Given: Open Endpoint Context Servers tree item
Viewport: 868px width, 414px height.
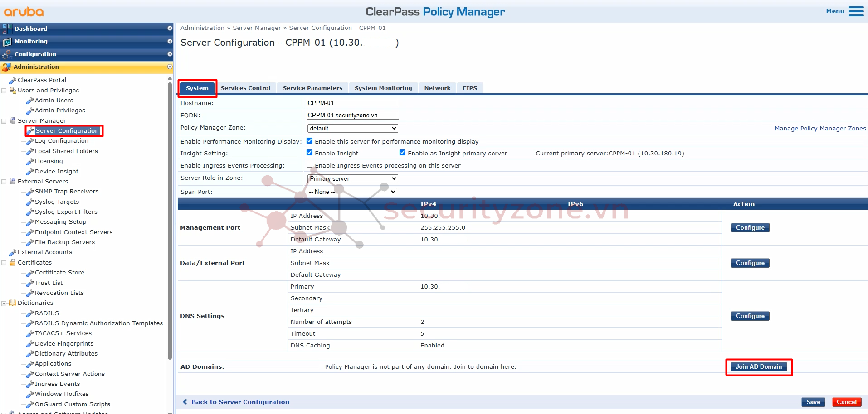Looking at the screenshot, I should click(x=73, y=232).
